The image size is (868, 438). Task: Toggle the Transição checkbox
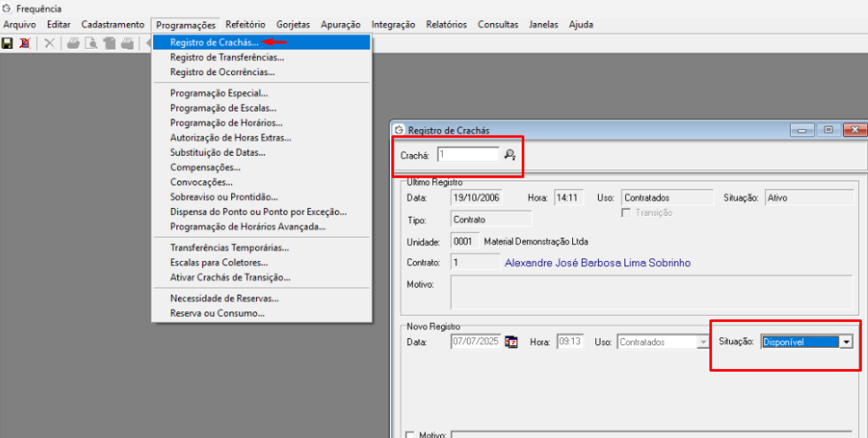coord(626,212)
